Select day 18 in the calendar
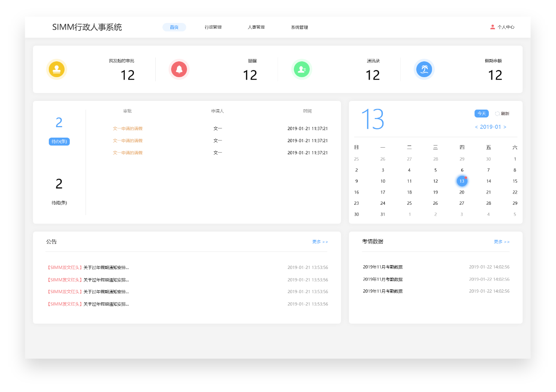Viewport: 556px width, 392px height. coord(409,192)
